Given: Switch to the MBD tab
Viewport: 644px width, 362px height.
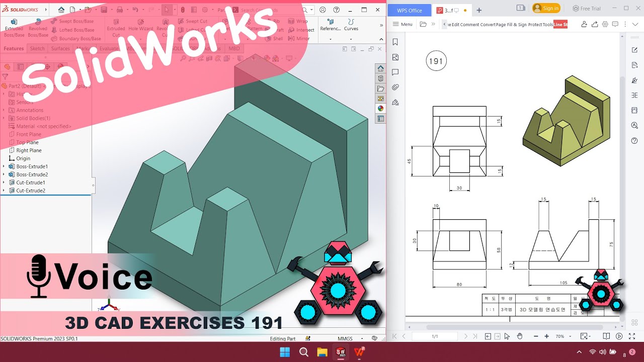Looking at the screenshot, I should pos(234,49).
